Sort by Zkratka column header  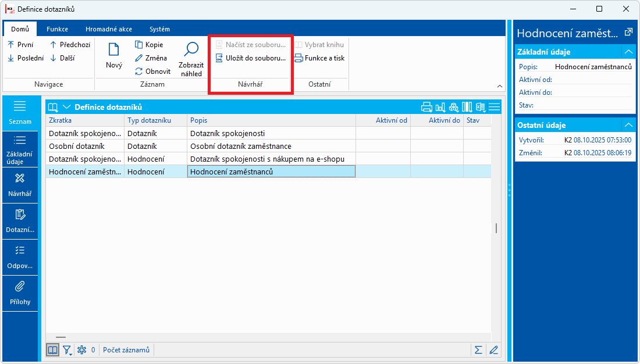85,120
